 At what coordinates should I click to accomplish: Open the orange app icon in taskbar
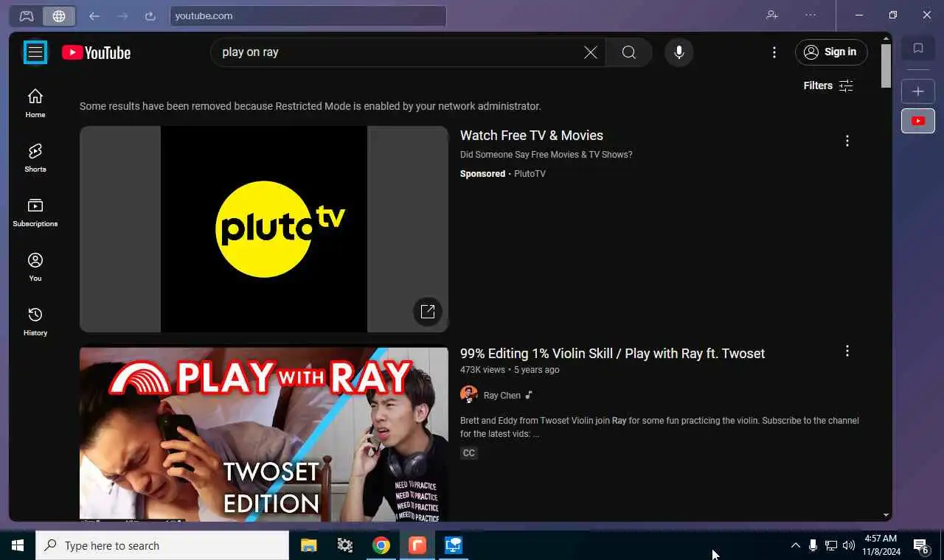coord(417,545)
